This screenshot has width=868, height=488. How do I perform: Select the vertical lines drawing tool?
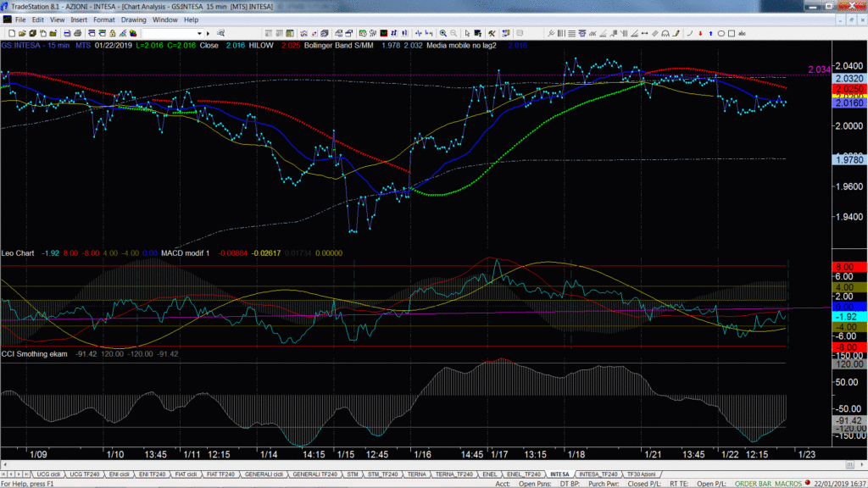(561, 33)
